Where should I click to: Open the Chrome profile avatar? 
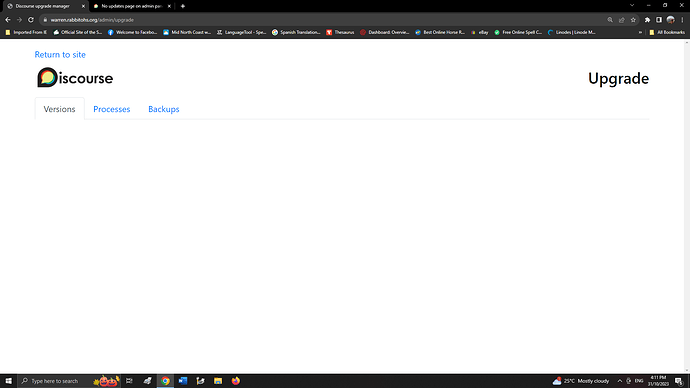click(x=671, y=20)
